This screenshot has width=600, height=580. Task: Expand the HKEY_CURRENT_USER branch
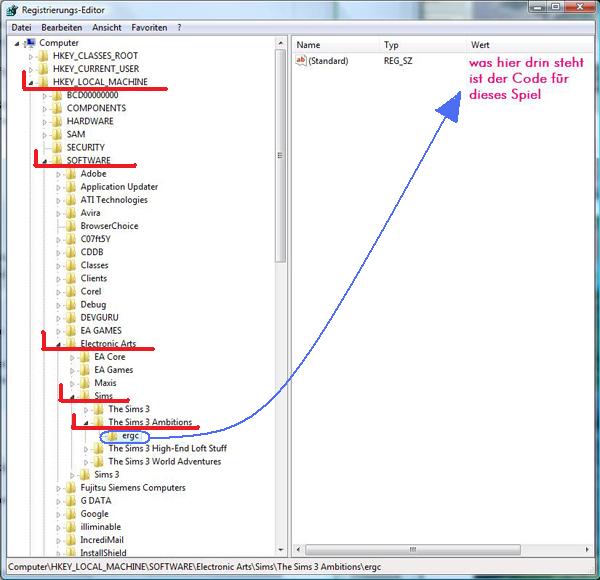31,70
